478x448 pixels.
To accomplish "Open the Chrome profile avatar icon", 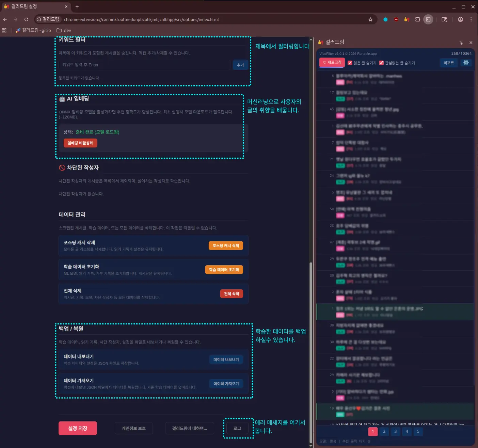I will pyautogui.click(x=460, y=19).
